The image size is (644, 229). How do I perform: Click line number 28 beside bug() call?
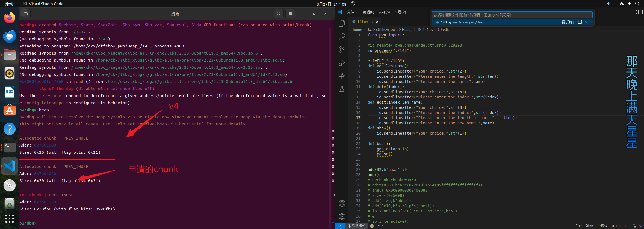tap(358, 175)
